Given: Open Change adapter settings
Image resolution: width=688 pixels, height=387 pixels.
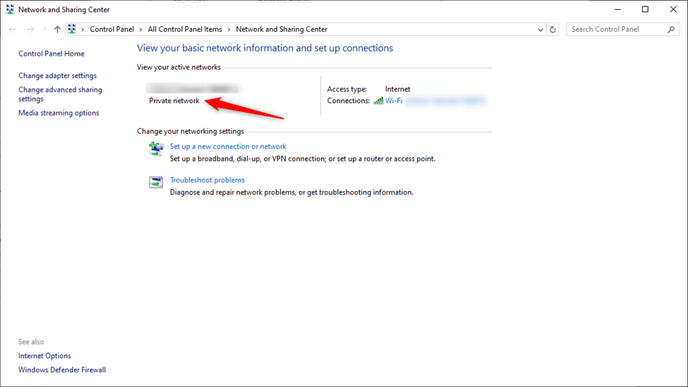Looking at the screenshot, I should click(x=57, y=75).
